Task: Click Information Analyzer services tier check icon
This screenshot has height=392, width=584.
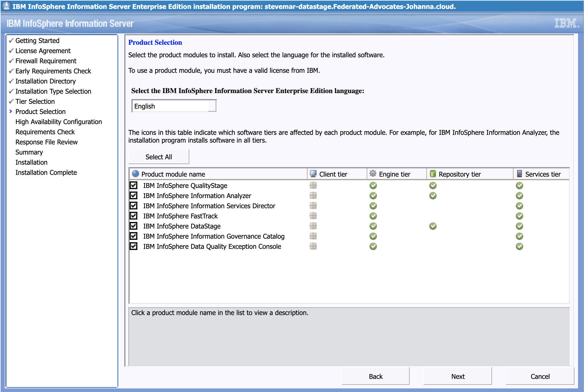Action: pyautogui.click(x=520, y=196)
